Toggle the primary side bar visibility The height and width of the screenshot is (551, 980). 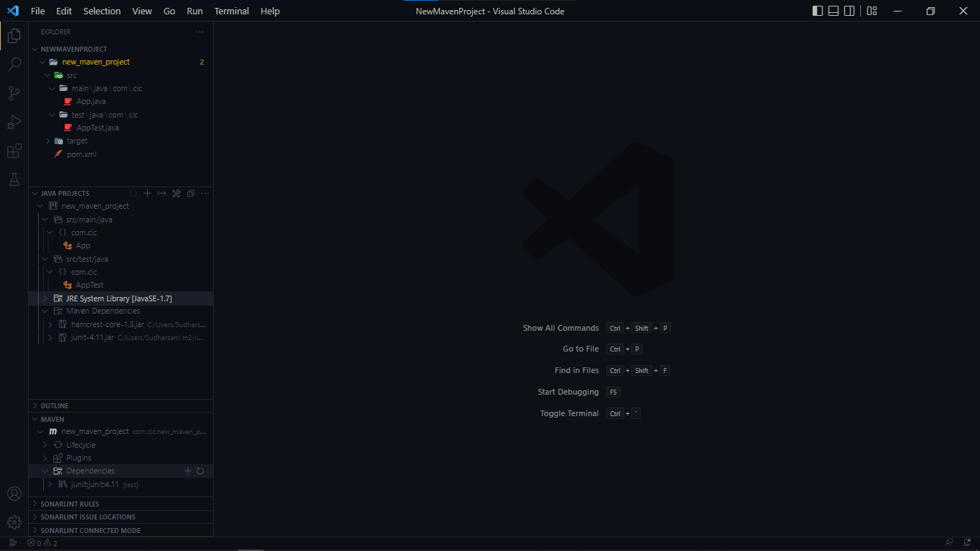pos(817,11)
